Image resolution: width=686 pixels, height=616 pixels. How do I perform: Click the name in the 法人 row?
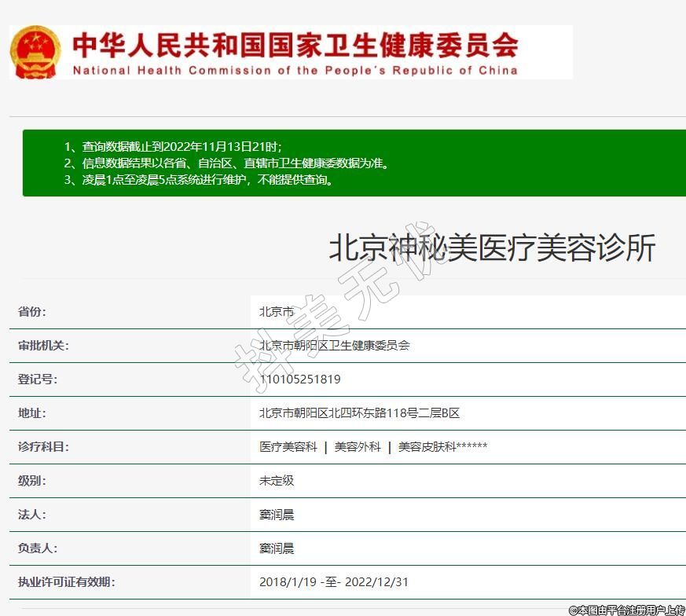[x=277, y=515]
